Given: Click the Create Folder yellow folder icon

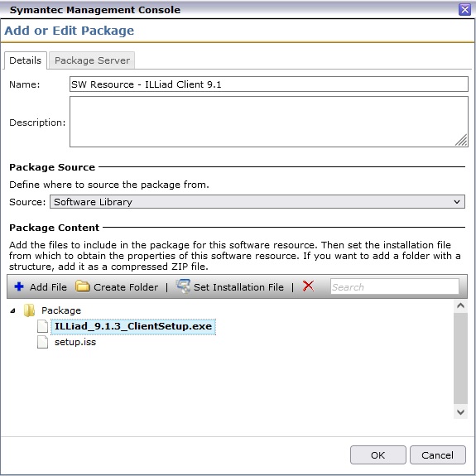Looking at the screenshot, I should 83,286.
